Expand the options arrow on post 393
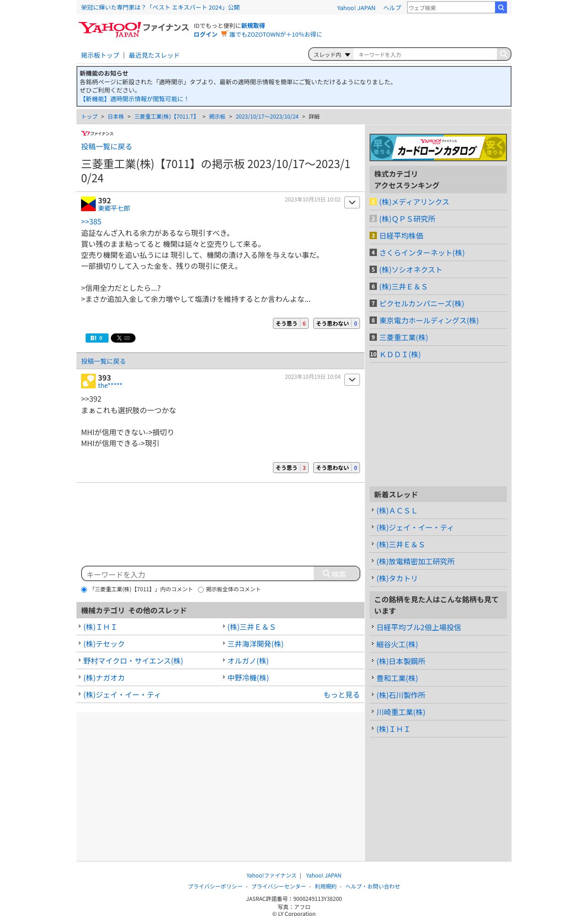Viewport: 588px width, 916px height. (352, 380)
